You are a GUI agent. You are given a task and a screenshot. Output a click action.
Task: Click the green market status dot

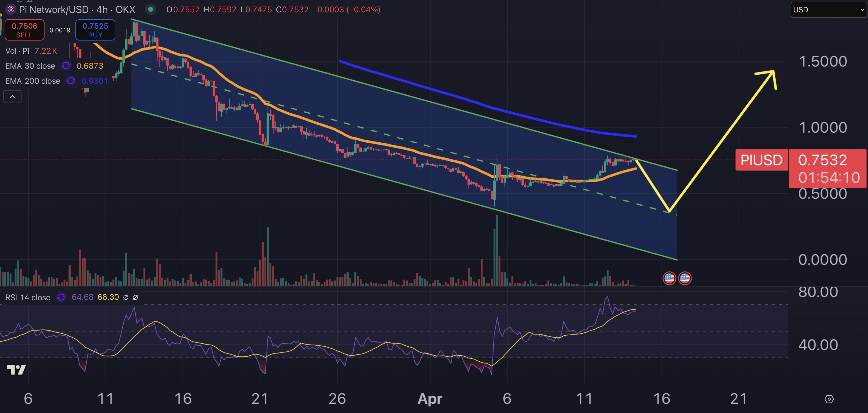(x=151, y=9)
